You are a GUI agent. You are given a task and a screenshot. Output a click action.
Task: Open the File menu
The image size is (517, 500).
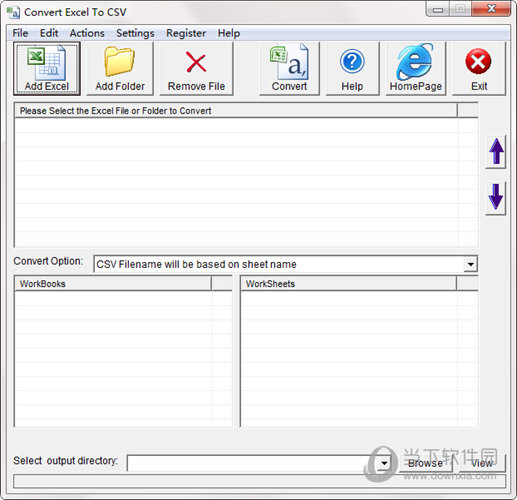click(20, 33)
